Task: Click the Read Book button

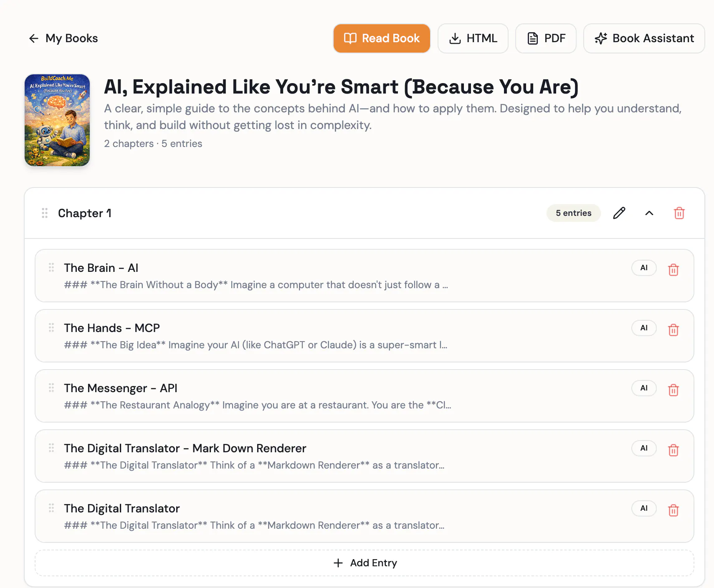Action: [x=382, y=38]
